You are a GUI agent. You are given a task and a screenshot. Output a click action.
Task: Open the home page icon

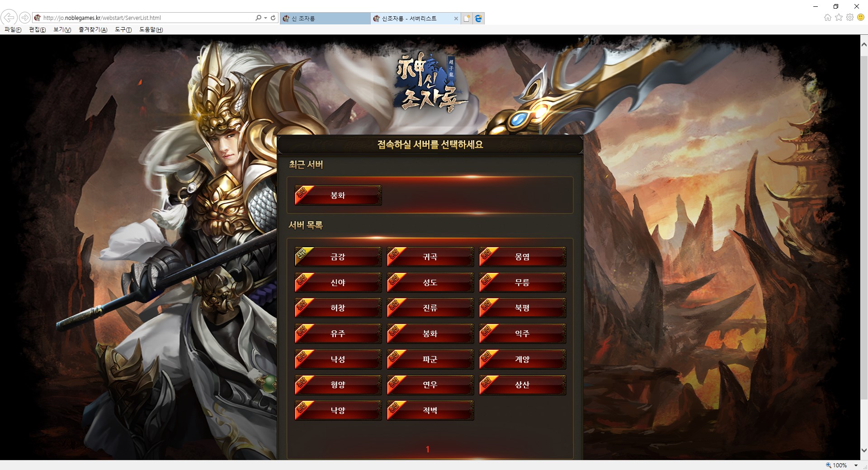(828, 17)
